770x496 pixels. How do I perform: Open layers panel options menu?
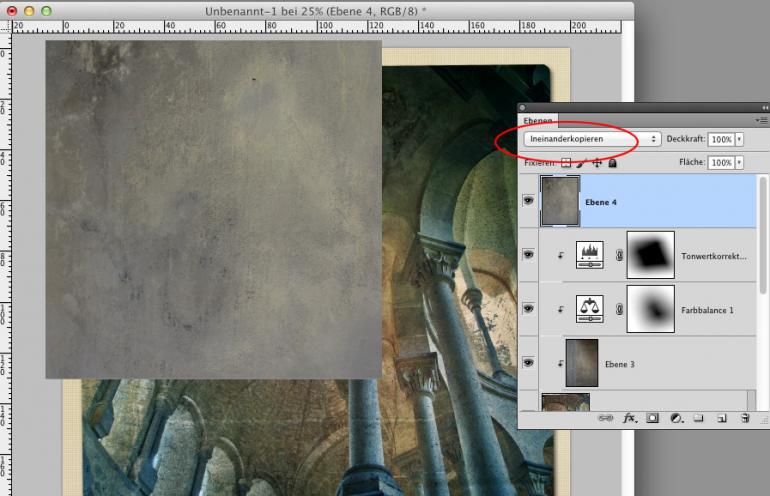click(x=761, y=120)
